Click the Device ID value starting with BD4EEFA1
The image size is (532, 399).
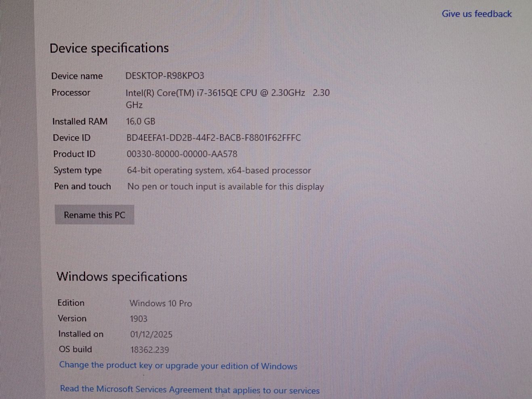213,138
